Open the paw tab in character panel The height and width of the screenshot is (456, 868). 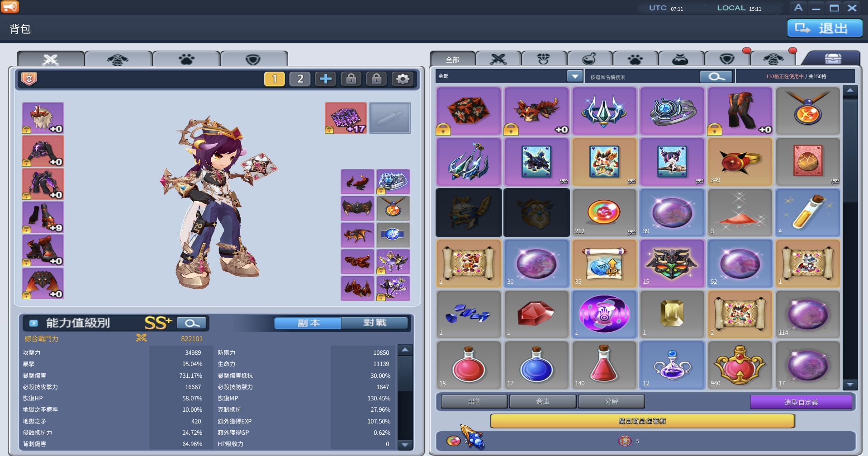186,59
